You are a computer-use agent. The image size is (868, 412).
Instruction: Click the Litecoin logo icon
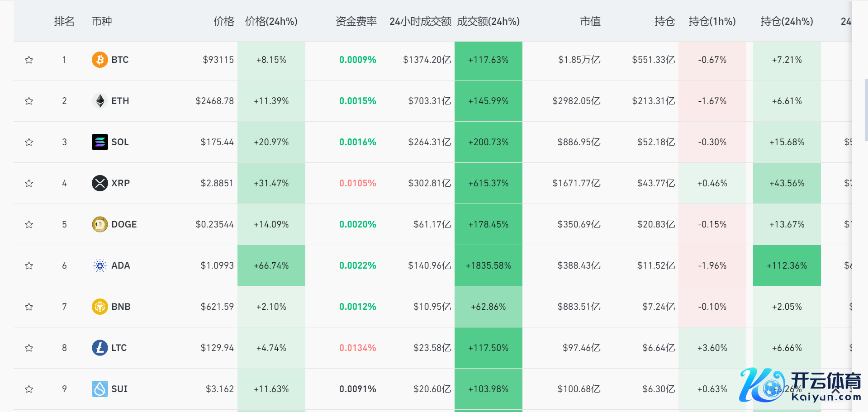100,348
